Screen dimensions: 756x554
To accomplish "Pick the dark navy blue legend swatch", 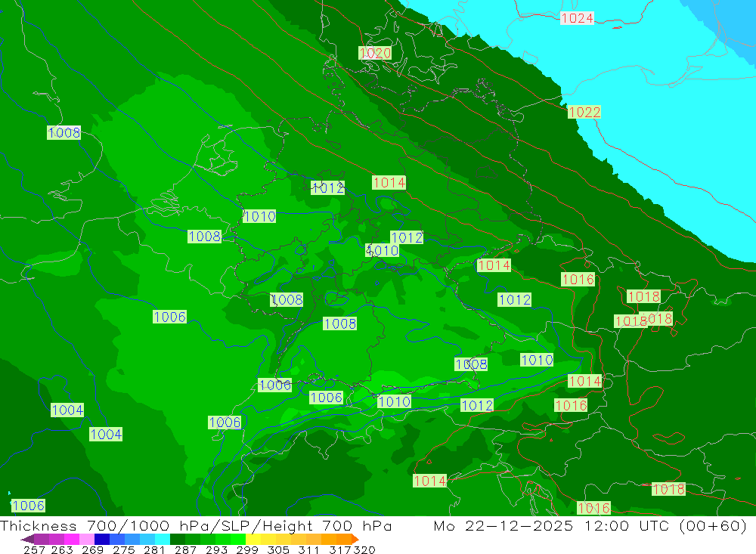I will pos(102,539).
